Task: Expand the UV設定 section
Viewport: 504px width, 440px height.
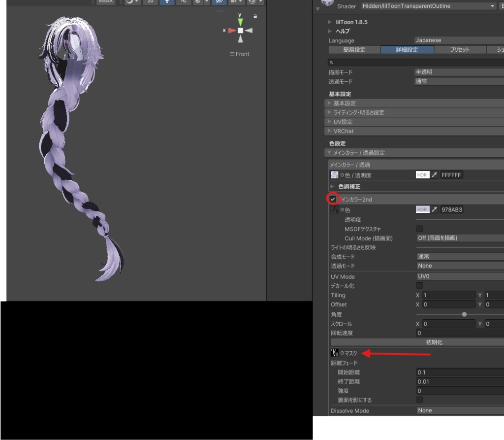Action: pyautogui.click(x=414, y=122)
